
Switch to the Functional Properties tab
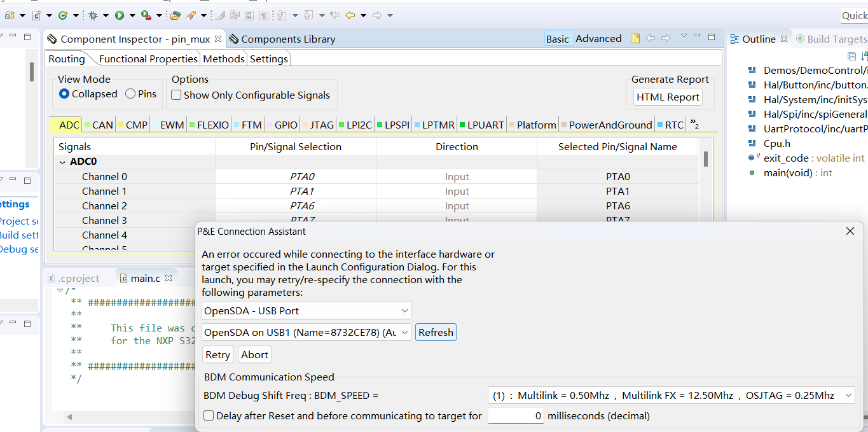tap(148, 59)
